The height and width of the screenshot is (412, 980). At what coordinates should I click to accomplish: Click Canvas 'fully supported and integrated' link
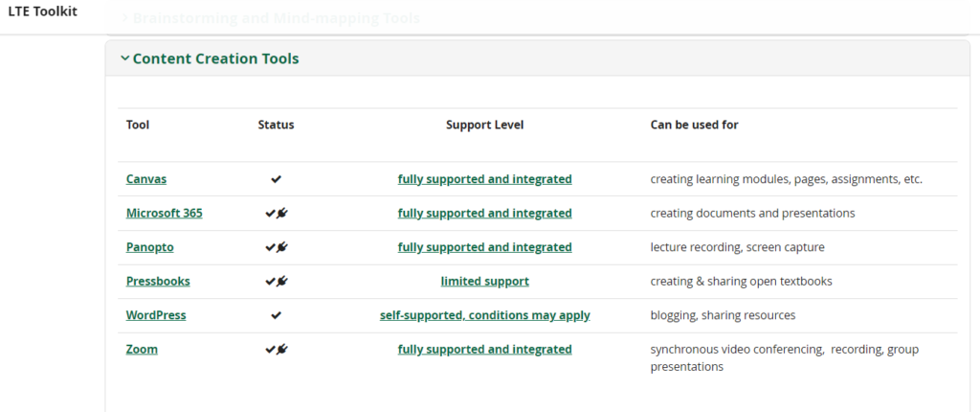(x=484, y=179)
